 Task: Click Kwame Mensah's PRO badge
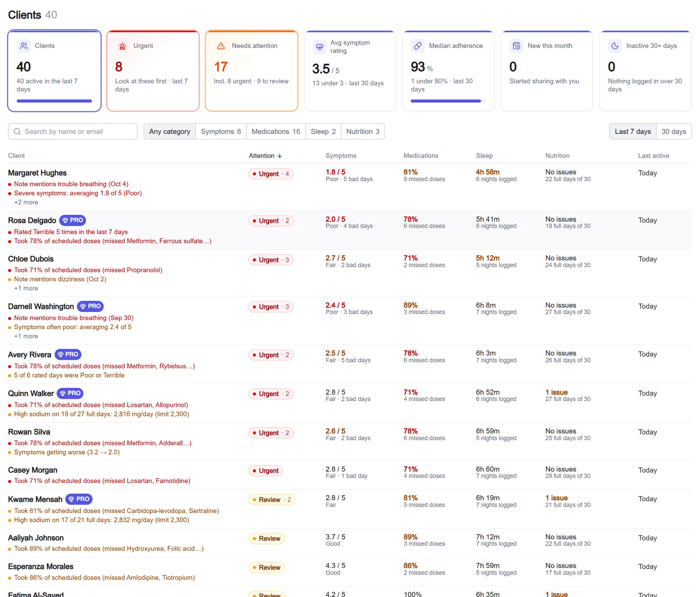point(79,499)
